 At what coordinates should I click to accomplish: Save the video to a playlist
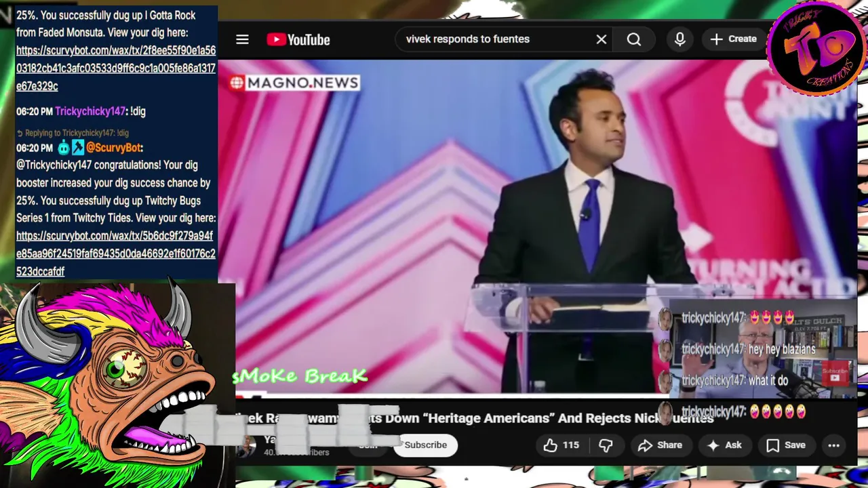(x=785, y=445)
